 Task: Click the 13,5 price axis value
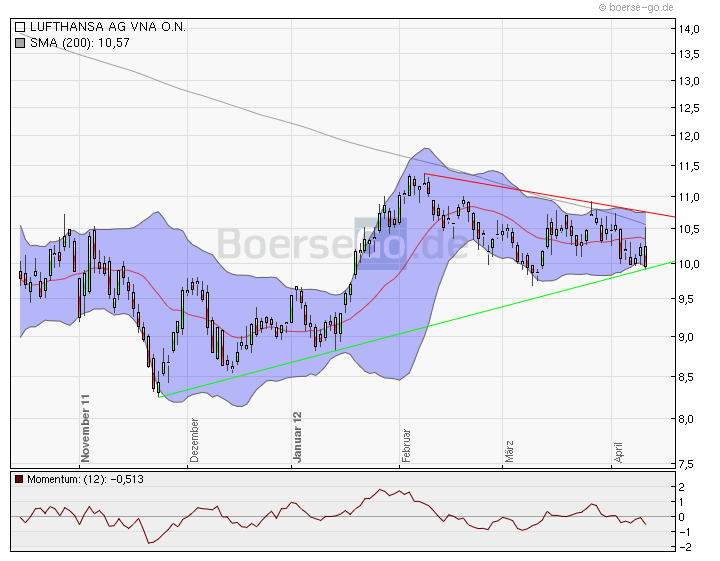tap(689, 54)
